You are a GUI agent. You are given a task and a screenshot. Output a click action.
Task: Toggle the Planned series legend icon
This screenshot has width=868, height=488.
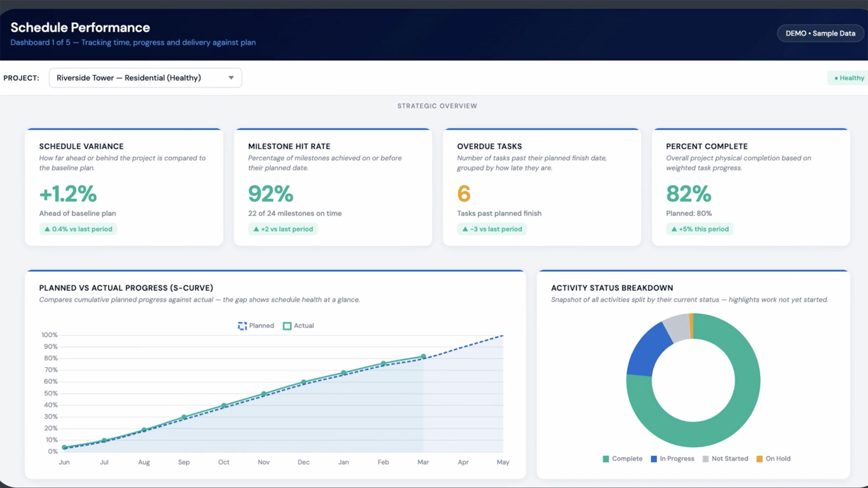point(242,326)
